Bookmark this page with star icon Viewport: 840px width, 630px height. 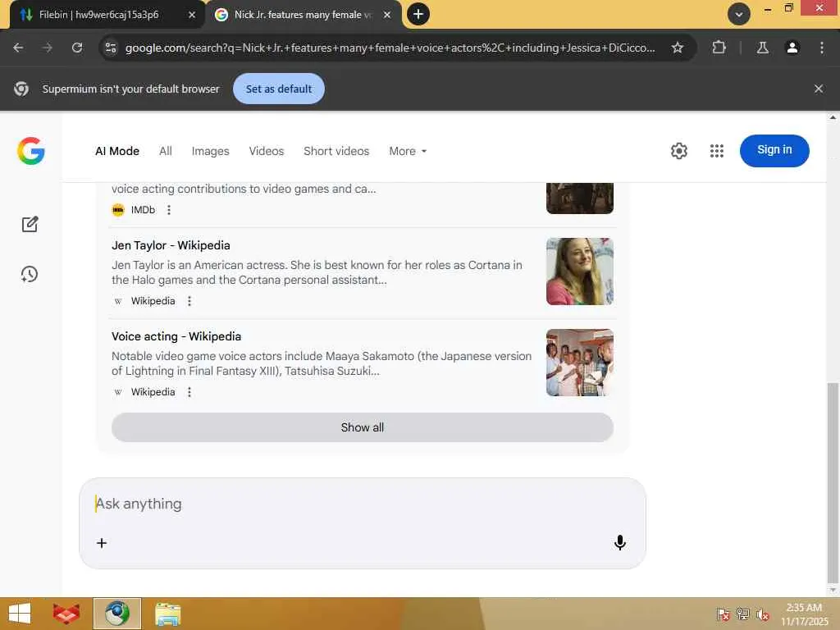click(677, 48)
